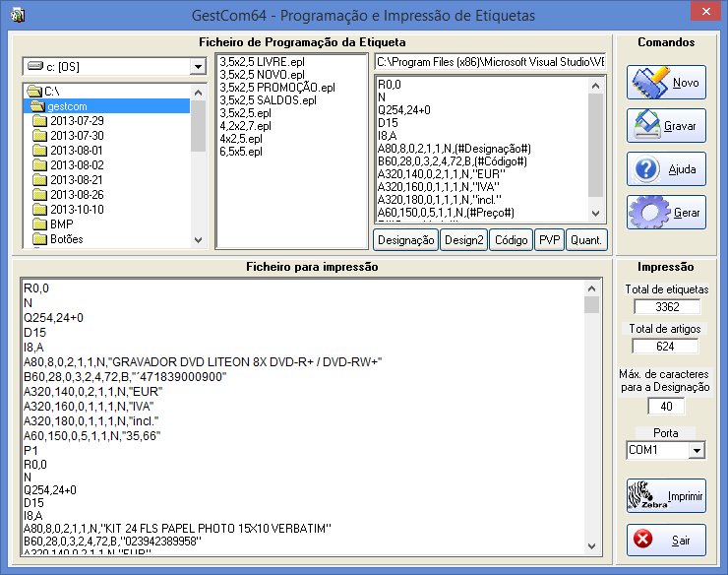Select the 6,5x5.epl file
728x575 pixels.
(241, 152)
